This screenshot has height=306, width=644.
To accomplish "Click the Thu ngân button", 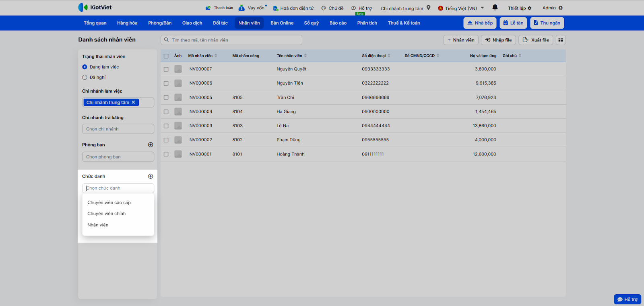I will tap(547, 23).
